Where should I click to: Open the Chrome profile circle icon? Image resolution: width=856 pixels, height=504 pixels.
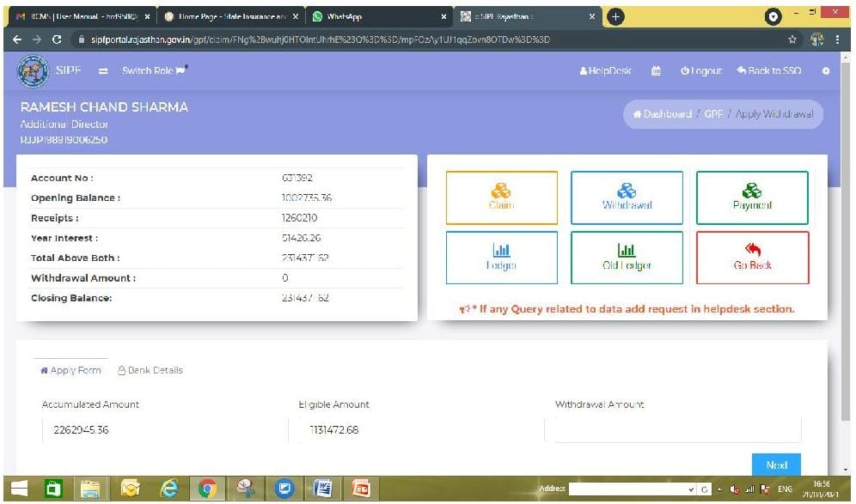(x=773, y=17)
